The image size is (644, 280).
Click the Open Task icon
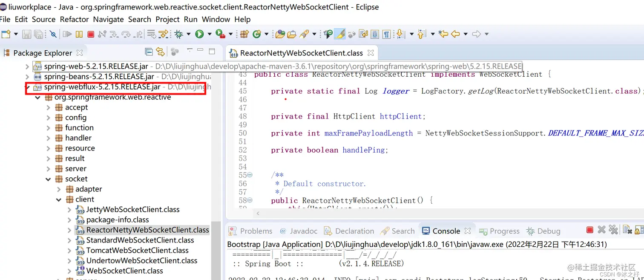click(x=292, y=34)
